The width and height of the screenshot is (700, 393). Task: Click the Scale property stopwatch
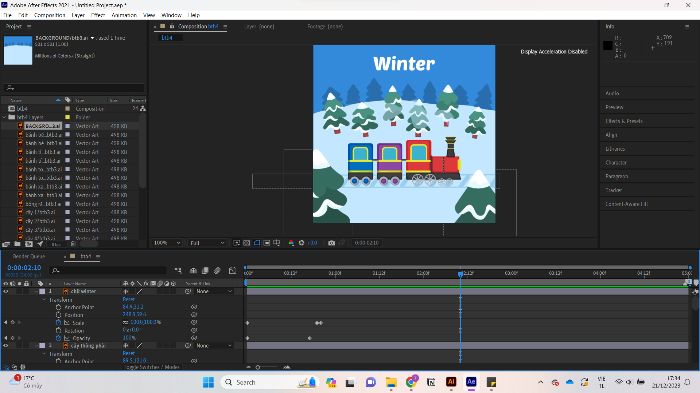pyautogui.click(x=58, y=322)
